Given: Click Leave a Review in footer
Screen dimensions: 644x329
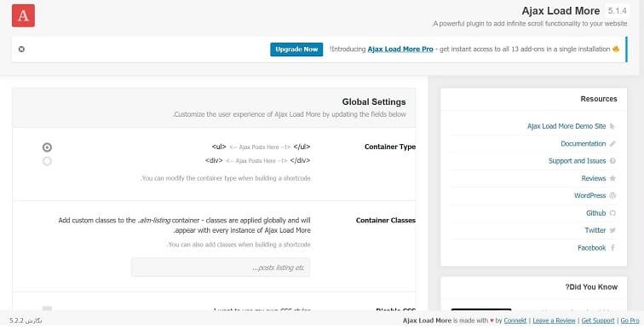Looking at the screenshot, I should point(554,320).
